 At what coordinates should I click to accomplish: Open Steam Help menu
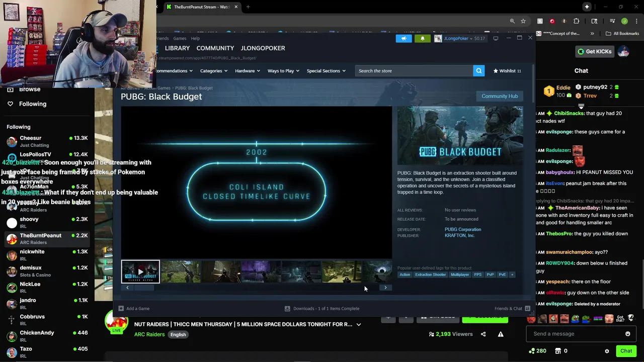[195, 38]
